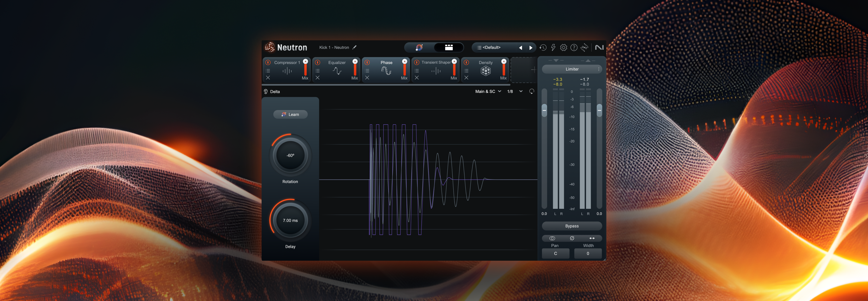Click the Rotation knob showing -60°
Viewport: 868px width, 301px height.
tap(290, 155)
